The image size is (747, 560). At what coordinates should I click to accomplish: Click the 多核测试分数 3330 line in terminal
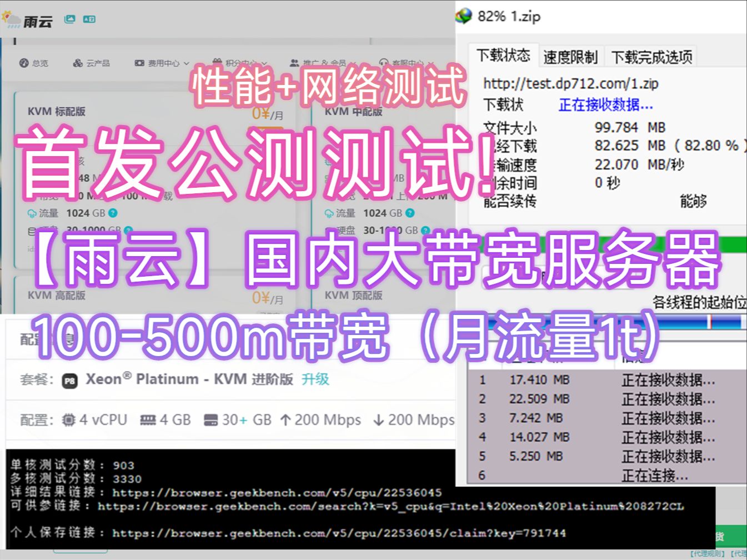pyautogui.click(x=76, y=478)
